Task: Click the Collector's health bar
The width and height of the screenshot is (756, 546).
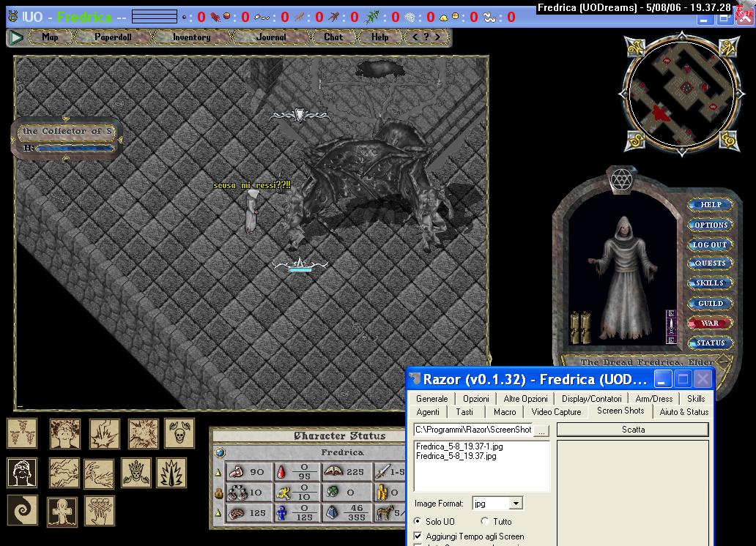Action: 73,148
